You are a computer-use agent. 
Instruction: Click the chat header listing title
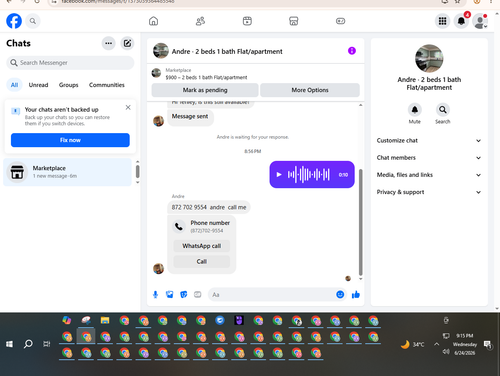click(227, 51)
